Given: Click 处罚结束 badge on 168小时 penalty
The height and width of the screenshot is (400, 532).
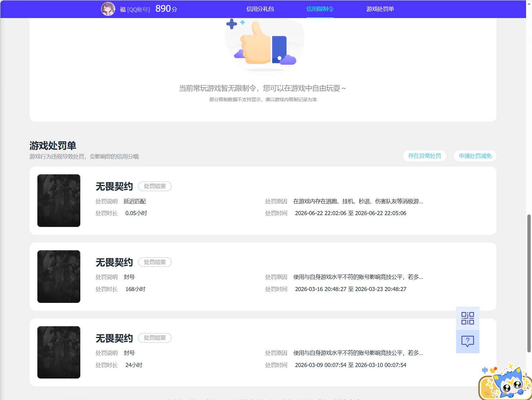Looking at the screenshot, I should (x=155, y=262).
